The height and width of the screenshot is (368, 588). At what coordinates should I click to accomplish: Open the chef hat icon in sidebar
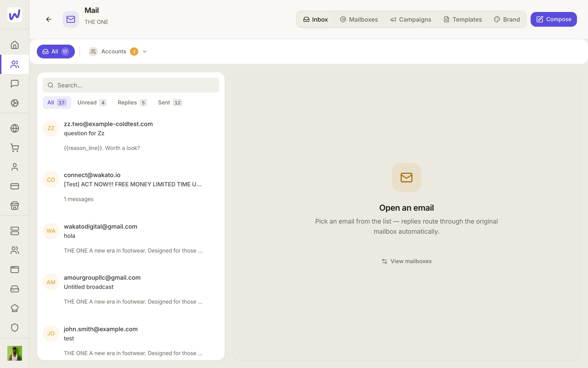pyautogui.click(x=14, y=308)
